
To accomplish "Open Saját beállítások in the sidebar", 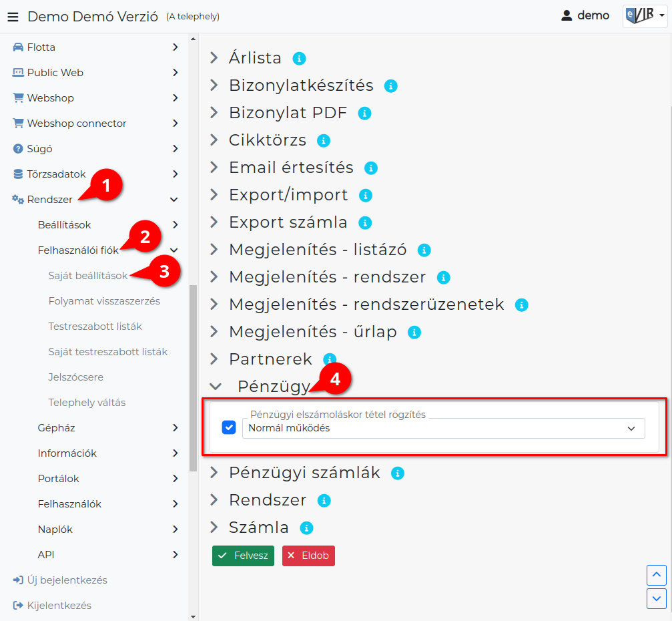I will point(88,276).
